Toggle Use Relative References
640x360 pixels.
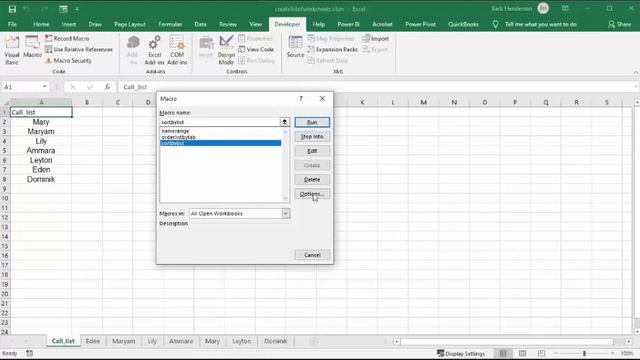(x=79, y=49)
